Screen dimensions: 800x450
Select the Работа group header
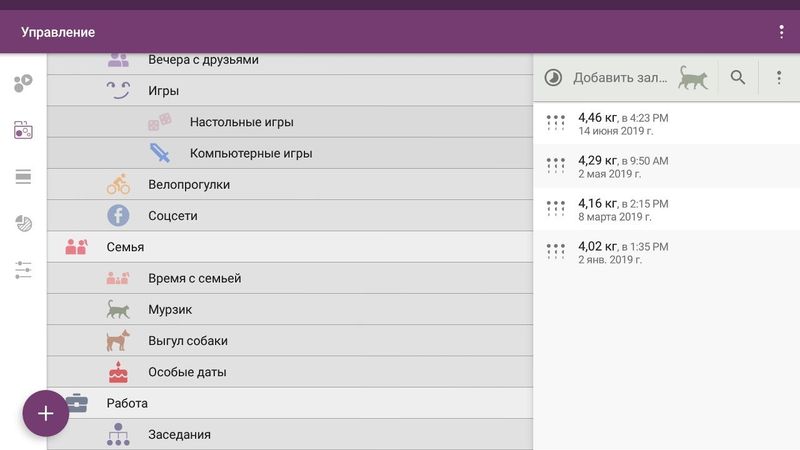tap(290, 403)
